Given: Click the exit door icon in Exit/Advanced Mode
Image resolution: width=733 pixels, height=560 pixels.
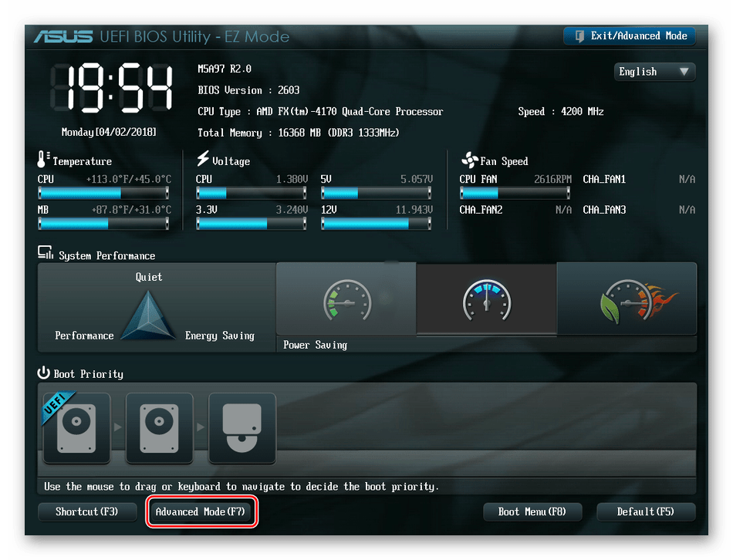Looking at the screenshot, I should click(x=579, y=36).
